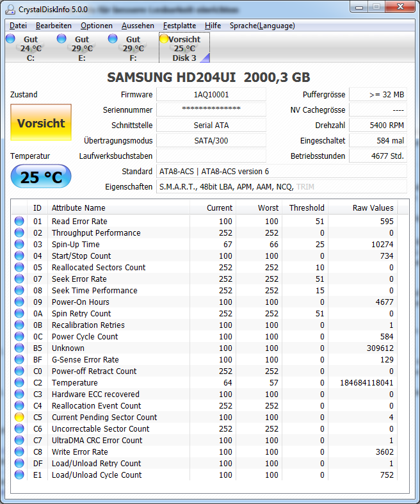This screenshot has width=420, height=504.
Task: Click the Puffergrösse value >= 32 MB
Action: click(x=378, y=95)
